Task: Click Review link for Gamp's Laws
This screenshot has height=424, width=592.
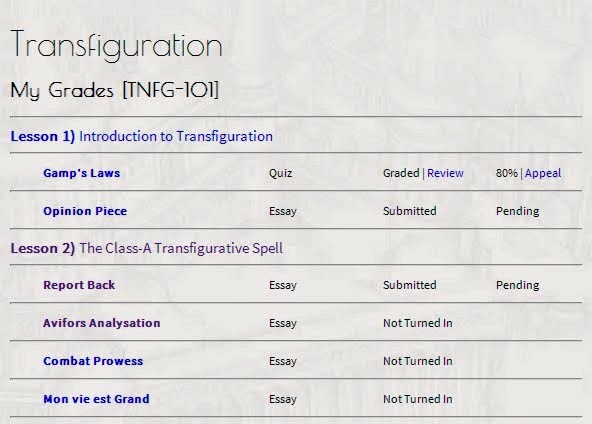Action: 445,173
